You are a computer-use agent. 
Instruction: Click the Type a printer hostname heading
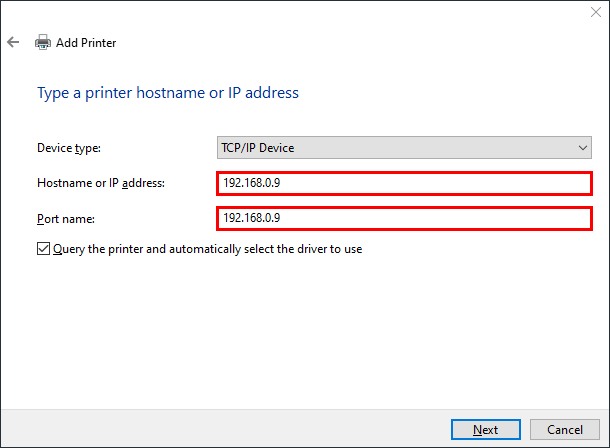coord(168,93)
